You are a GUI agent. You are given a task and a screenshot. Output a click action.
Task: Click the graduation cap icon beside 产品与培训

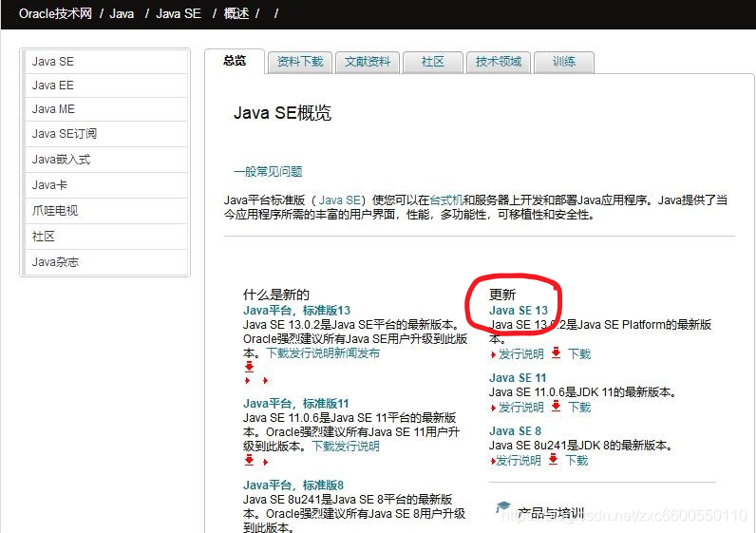502,507
